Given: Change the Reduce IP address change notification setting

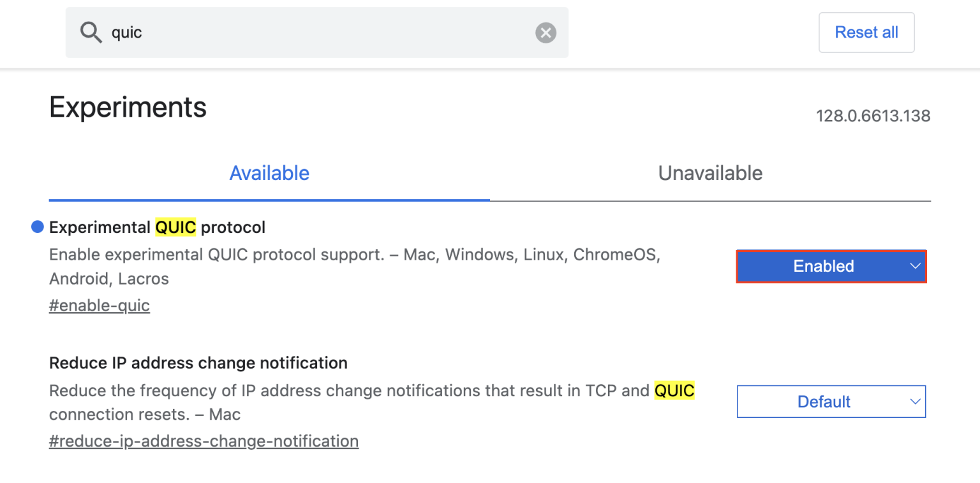Looking at the screenshot, I should pyautogui.click(x=831, y=401).
